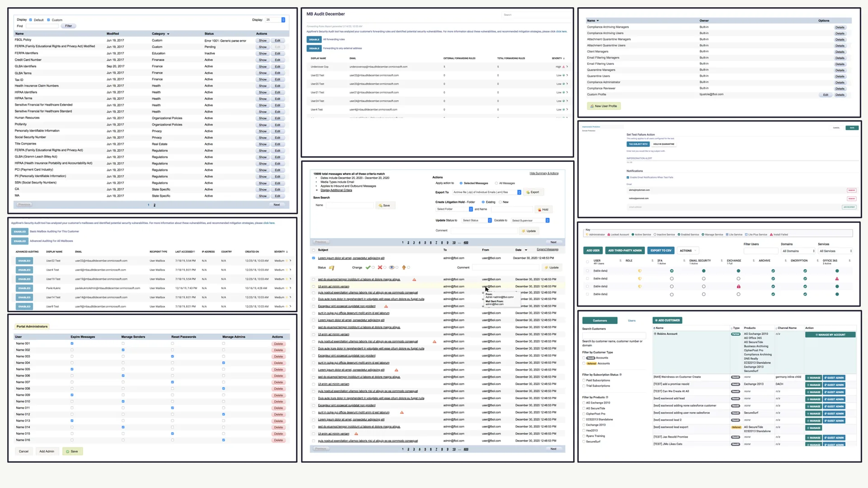Viewport: 868px width, 488px height.
Task: Select HOLD IN QUARANTINE test failure action
Action: (x=663, y=144)
